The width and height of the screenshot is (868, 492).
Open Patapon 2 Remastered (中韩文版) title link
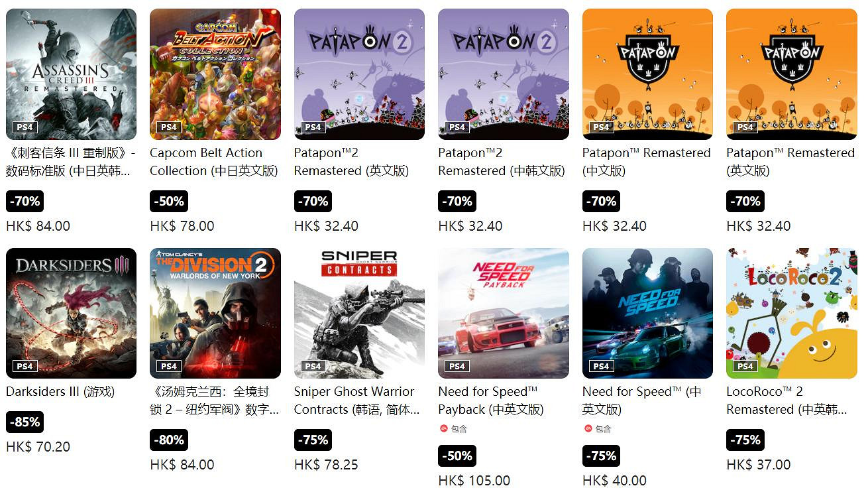coord(502,162)
